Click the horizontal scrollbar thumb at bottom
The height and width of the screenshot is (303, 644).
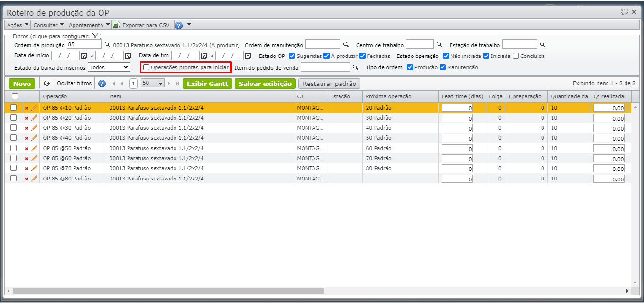[168, 291]
